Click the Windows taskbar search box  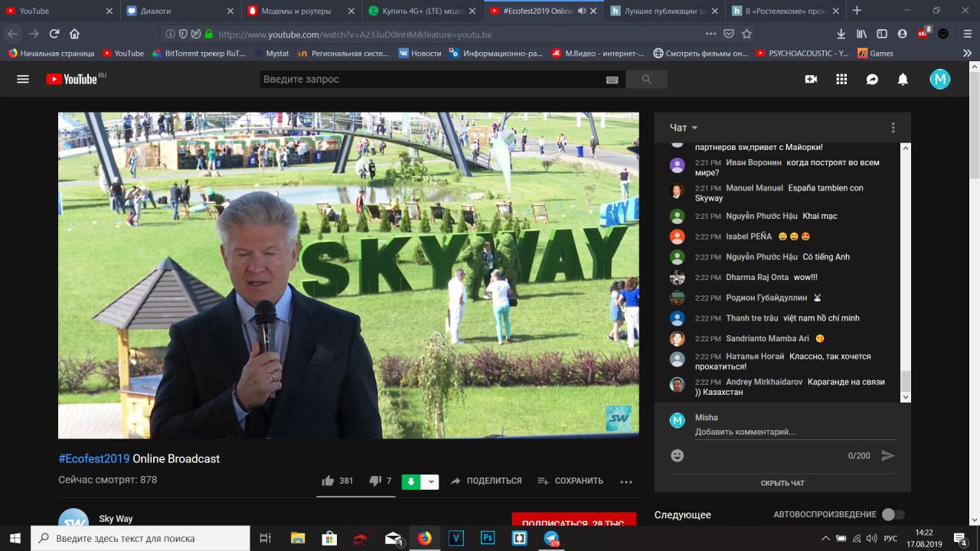pyautogui.click(x=140, y=538)
